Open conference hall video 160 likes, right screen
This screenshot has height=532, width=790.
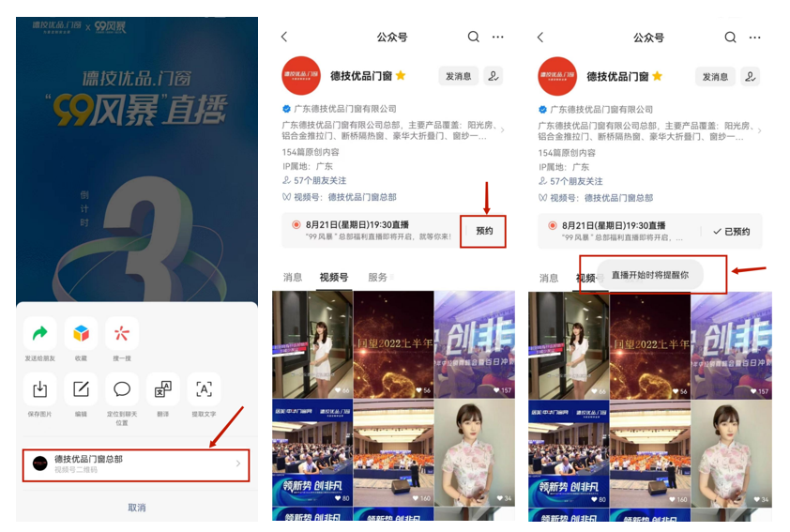click(x=650, y=453)
